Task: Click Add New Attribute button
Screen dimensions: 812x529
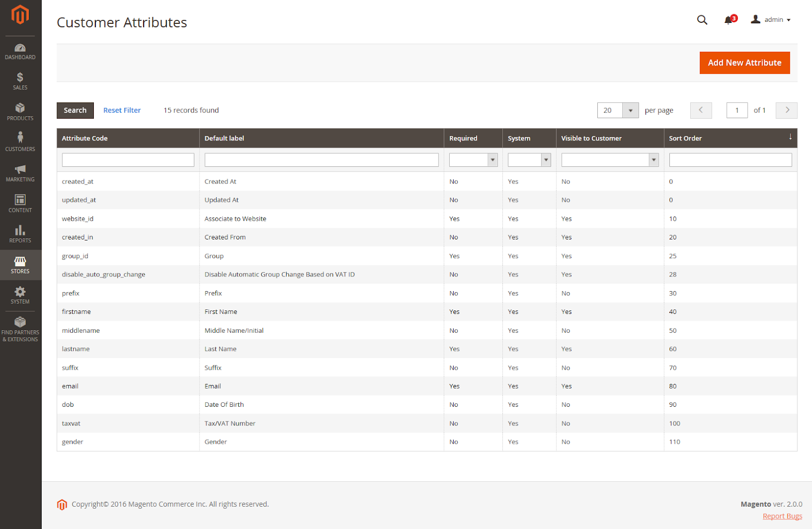Action: click(745, 63)
